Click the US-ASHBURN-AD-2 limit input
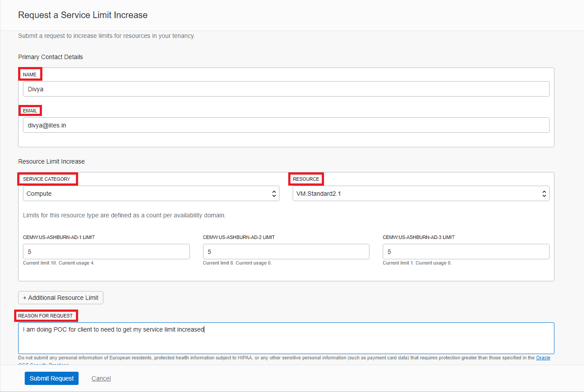The height and width of the screenshot is (392, 584). click(286, 251)
